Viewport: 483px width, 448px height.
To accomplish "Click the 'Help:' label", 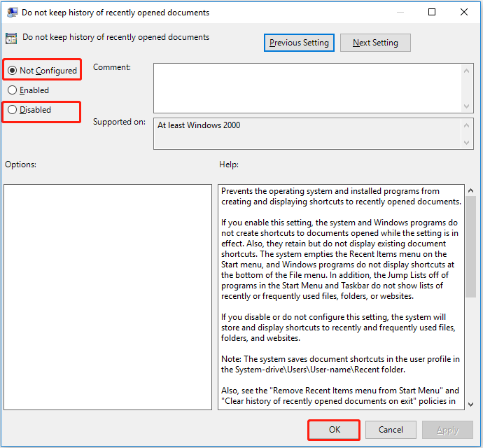I will [x=229, y=164].
